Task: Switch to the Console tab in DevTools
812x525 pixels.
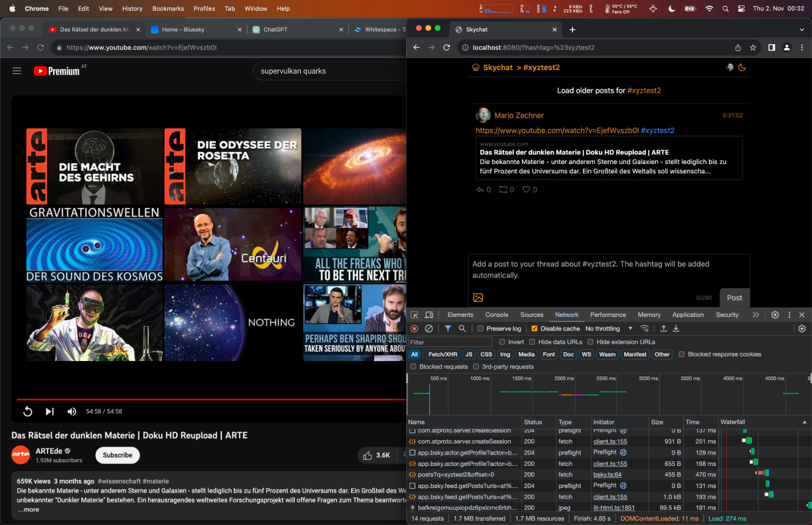Action: [497, 315]
